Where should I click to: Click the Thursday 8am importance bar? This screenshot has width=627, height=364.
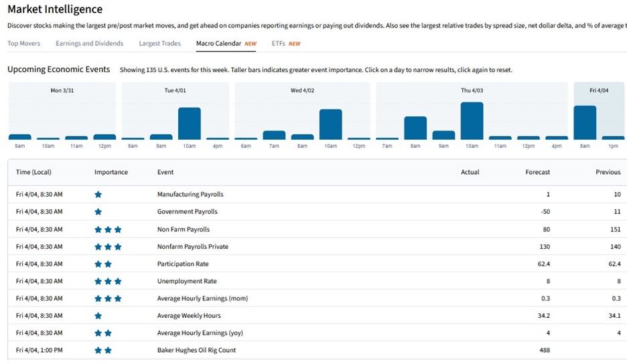point(415,128)
